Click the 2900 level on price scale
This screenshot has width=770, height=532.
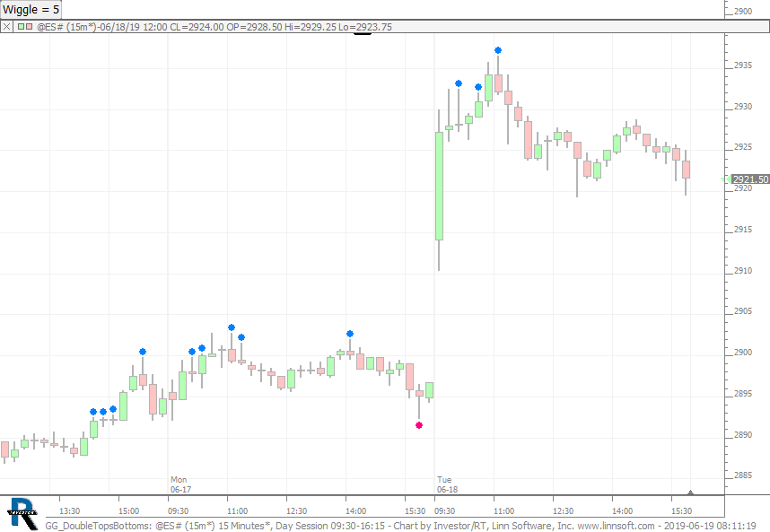744,353
